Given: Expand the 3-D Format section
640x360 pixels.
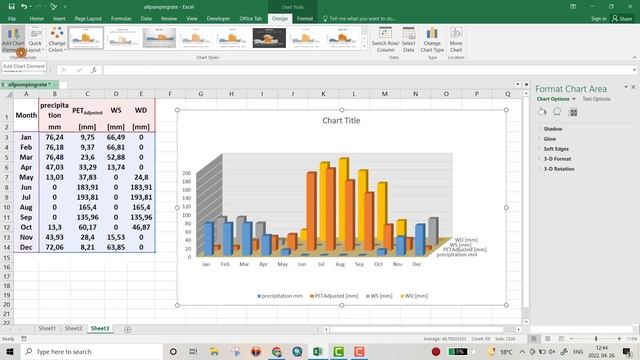Looking at the screenshot, I should (x=557, y=159).
